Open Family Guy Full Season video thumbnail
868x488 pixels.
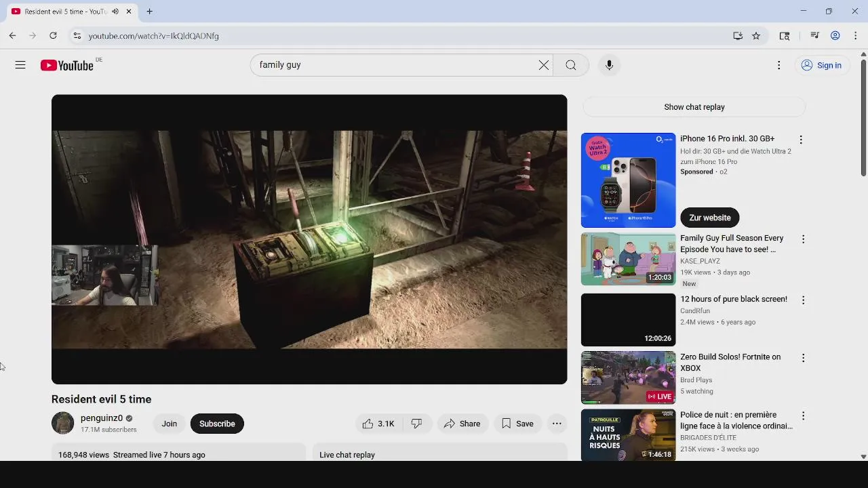tap(629, 260)
